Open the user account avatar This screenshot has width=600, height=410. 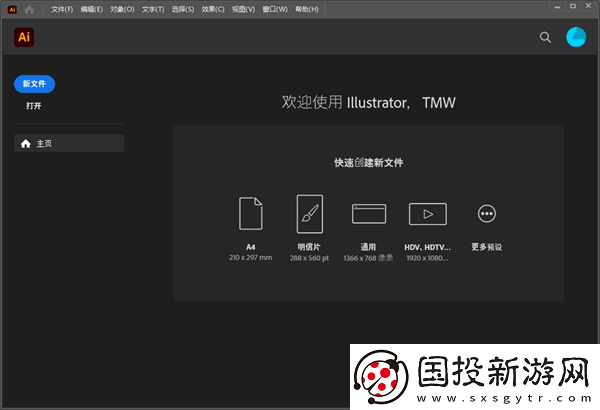pos(576,37)
